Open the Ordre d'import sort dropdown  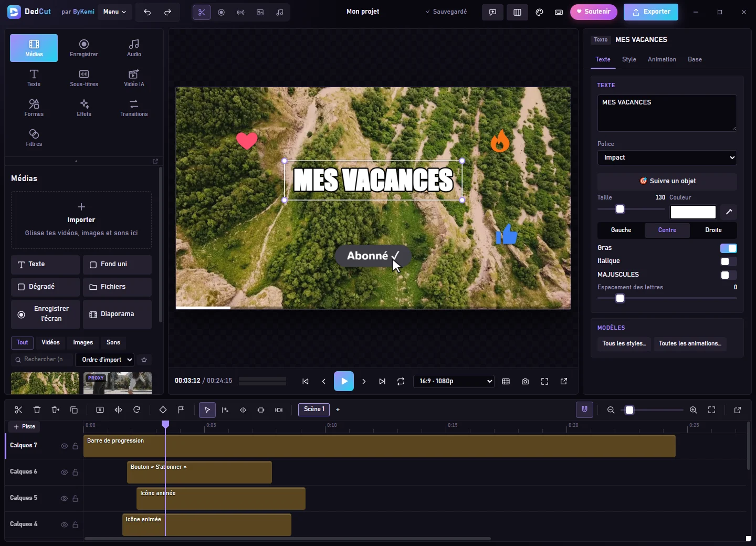tap(105, 360)
